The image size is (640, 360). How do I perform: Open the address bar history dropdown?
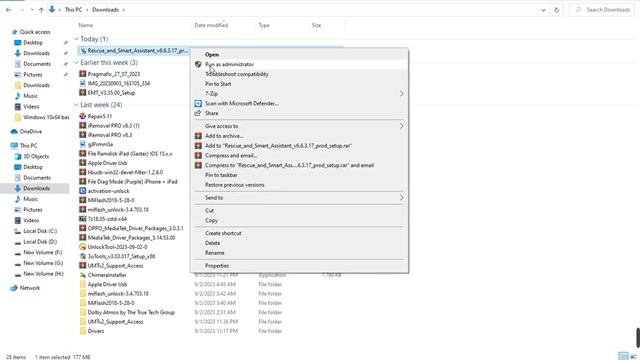(543, 10)
